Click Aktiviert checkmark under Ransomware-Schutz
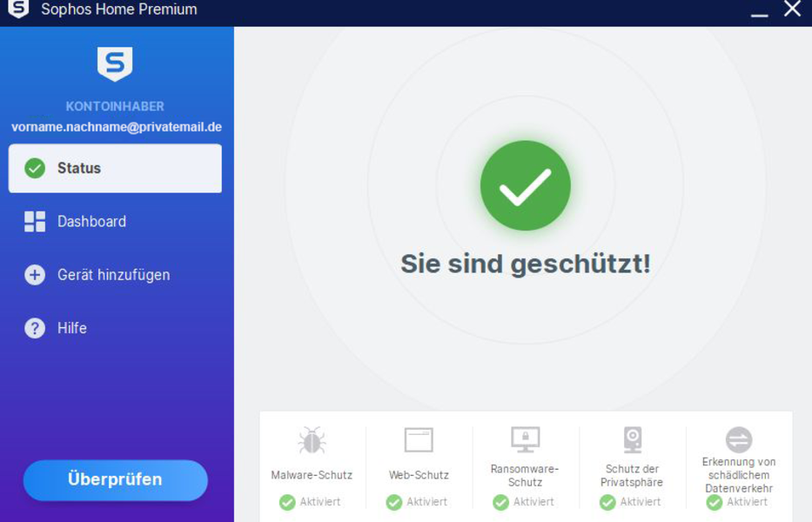This screenshot has height=522, width=812. point(500,502)
